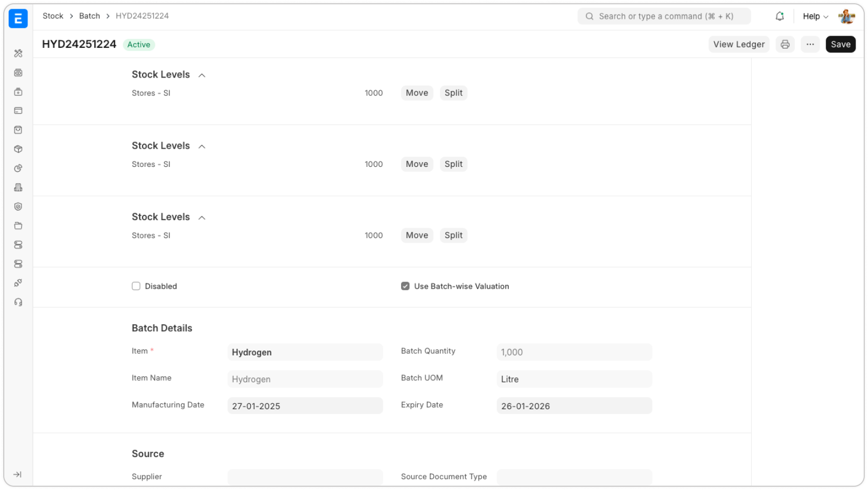Screen dimensions: 868x490
Task: Click the Batch UOM field Litre
Action: (x=574, y=379)
